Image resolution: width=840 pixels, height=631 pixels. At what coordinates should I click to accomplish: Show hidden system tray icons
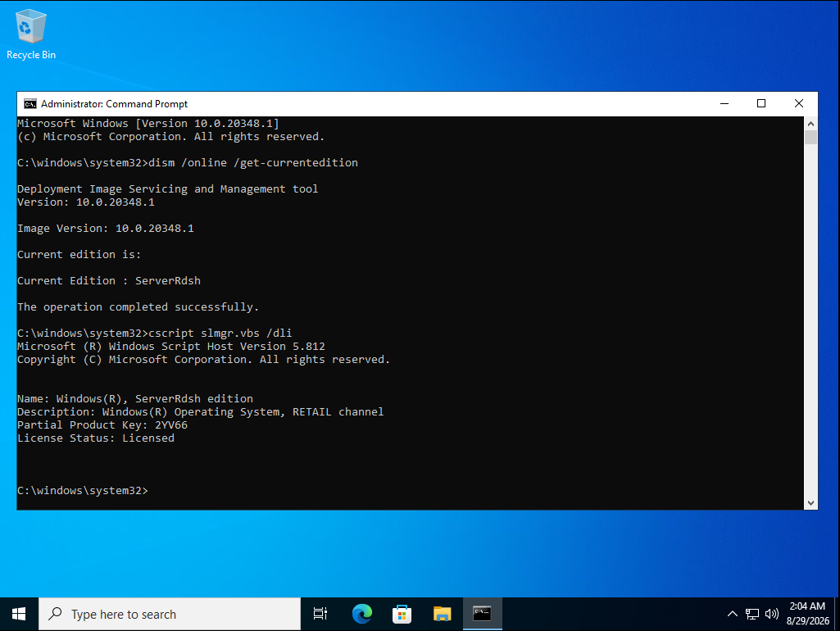point(733,614)
